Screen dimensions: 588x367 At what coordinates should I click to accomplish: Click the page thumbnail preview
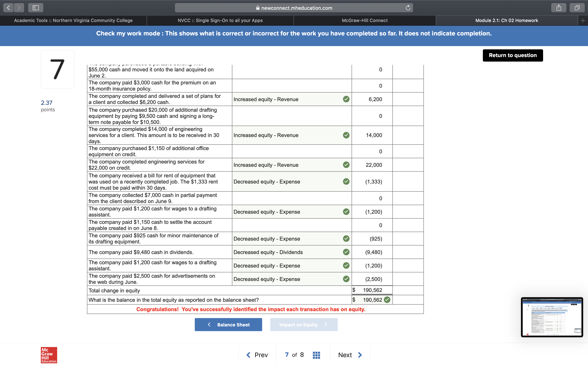[x=552, y=317]
